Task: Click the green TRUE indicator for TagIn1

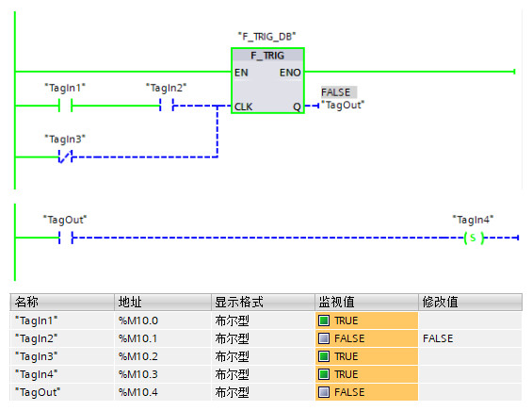Action: click(x=324, y=321)
